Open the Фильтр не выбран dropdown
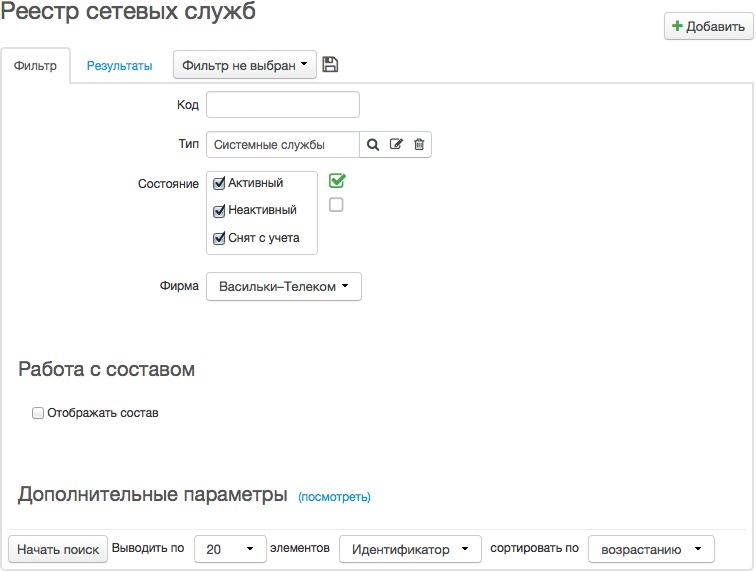 point(245,65)
